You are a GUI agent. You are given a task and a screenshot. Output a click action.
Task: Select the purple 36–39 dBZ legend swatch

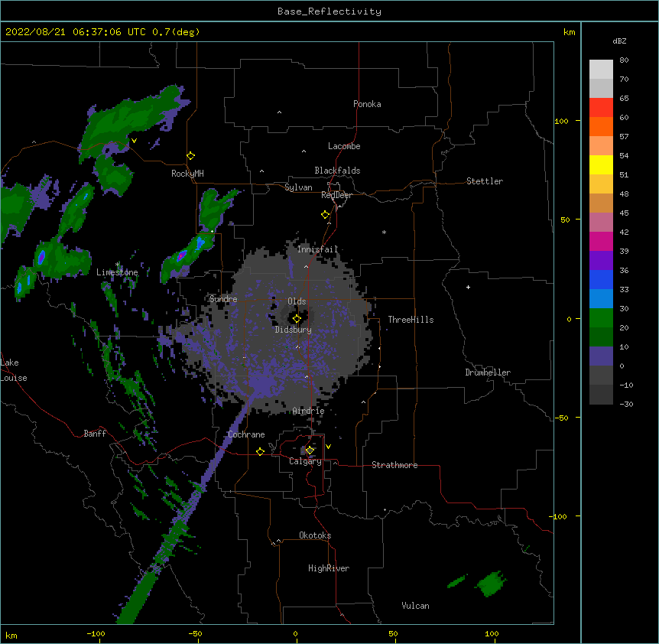601,261
